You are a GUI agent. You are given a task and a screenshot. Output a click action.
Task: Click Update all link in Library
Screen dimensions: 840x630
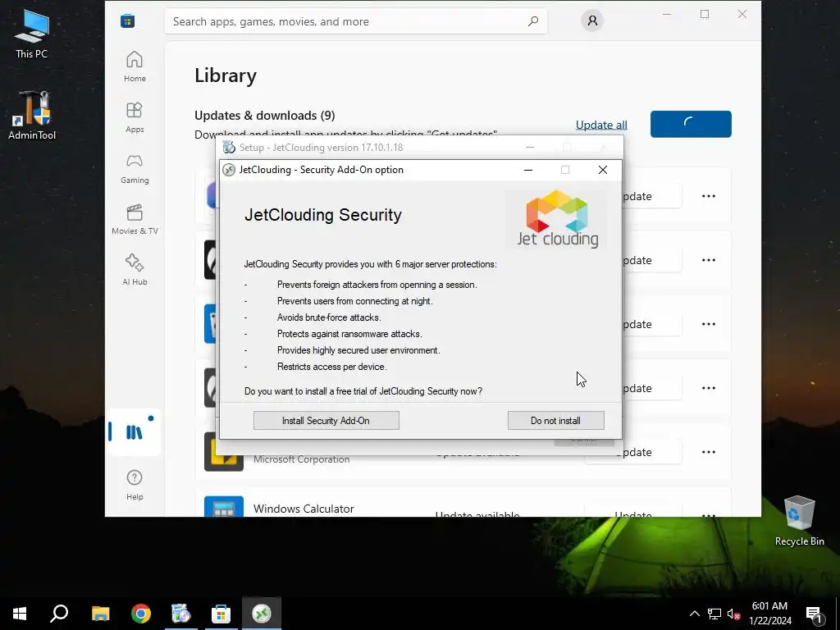(601, 125)
